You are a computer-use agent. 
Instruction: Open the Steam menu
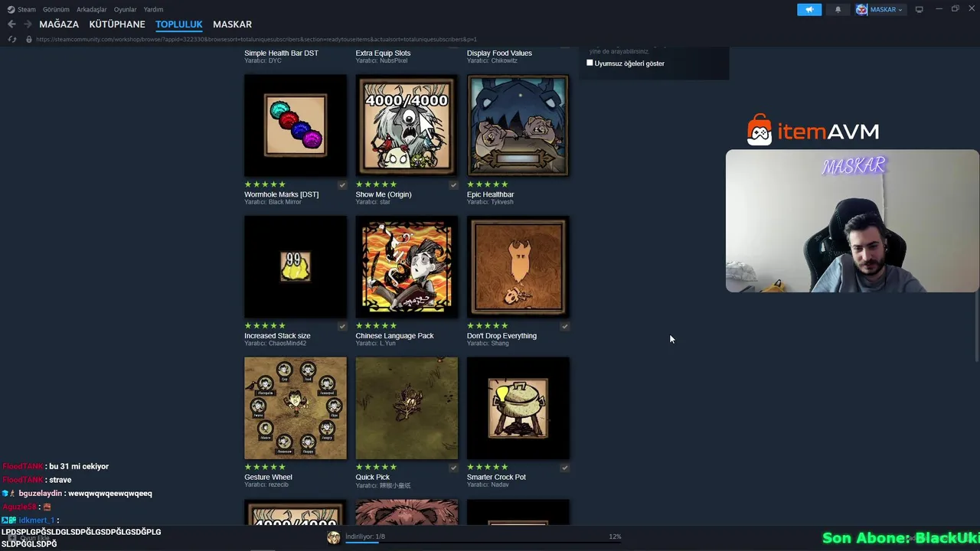pos(26,9)
